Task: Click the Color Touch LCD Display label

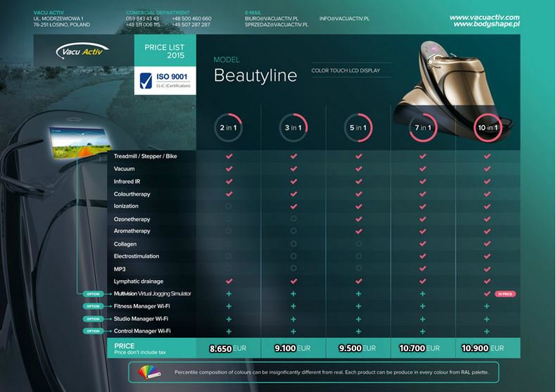Action: (350, 70)
